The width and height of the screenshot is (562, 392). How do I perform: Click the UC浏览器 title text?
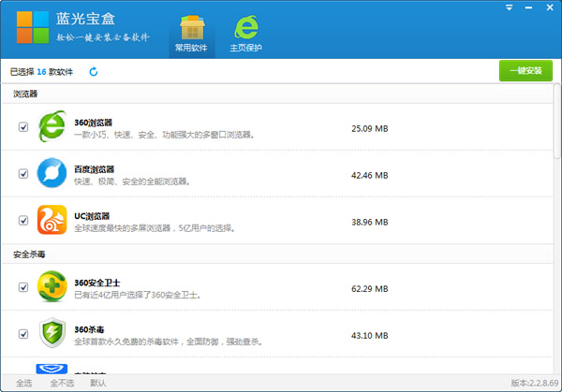92,216
